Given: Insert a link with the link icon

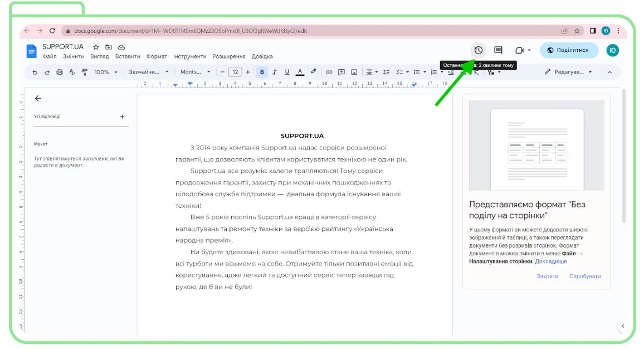Looking at the screenshot, I should [x=329, y=72].
